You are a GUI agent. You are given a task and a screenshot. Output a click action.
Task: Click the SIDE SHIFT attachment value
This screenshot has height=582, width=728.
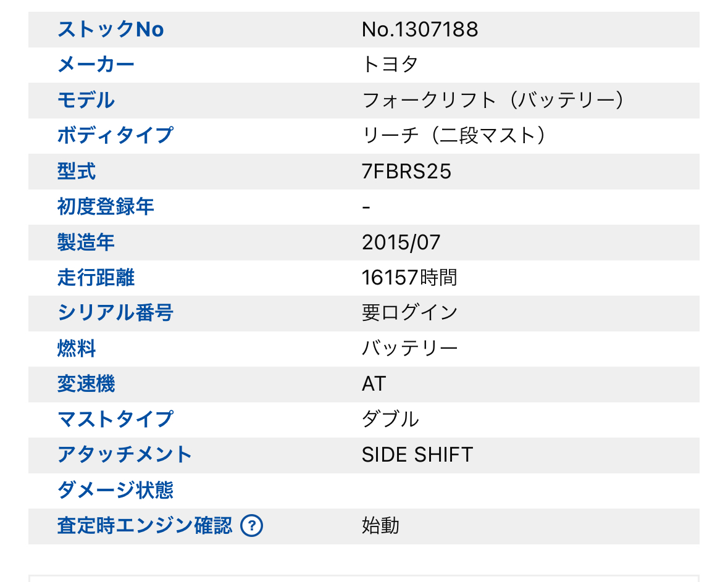click(417, 455)
